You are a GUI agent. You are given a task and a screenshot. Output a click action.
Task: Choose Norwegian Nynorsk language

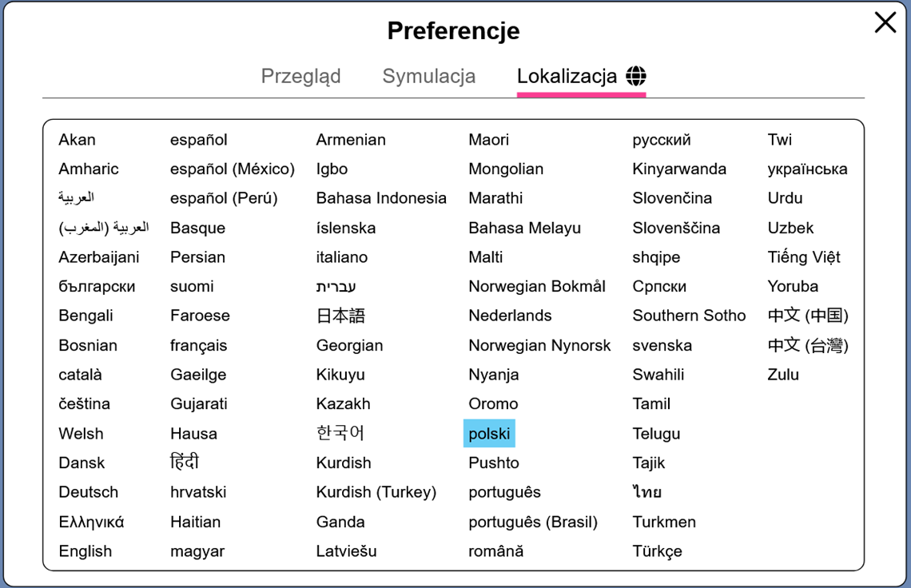tap(539, 346)
